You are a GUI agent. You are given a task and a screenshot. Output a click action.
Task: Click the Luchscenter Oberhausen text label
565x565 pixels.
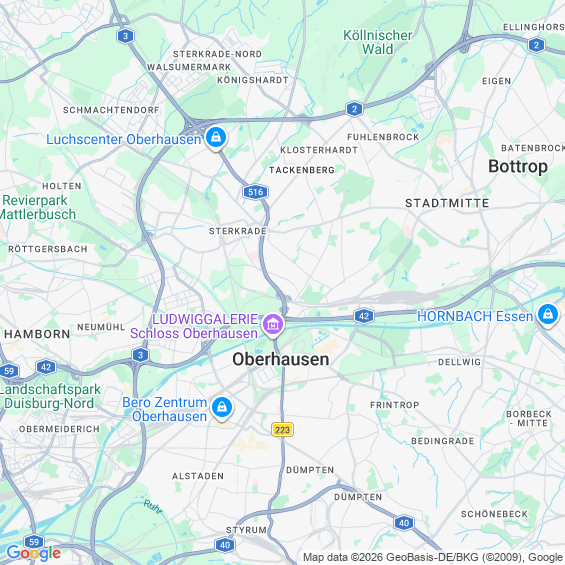(x=124, y=139)
